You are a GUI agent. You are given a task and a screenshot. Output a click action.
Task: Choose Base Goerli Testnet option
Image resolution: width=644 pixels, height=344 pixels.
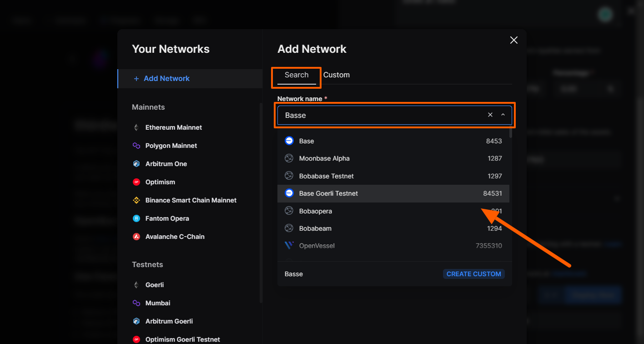pos(393,193)
